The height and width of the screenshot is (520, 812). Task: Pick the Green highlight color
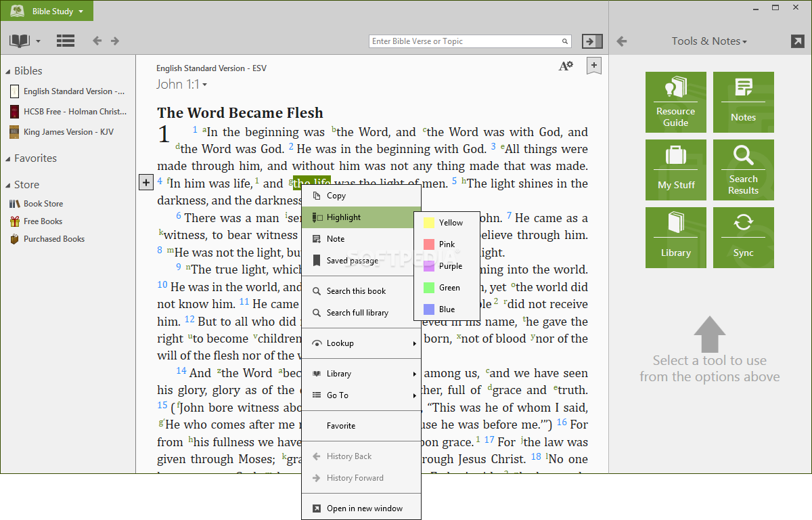click(x=447, y=288)
